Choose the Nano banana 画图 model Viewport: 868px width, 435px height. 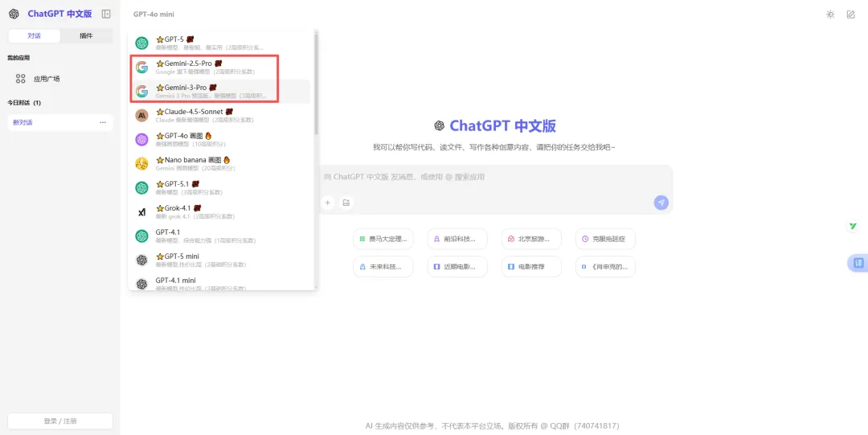pyautogui.click(x=222, y=163)
